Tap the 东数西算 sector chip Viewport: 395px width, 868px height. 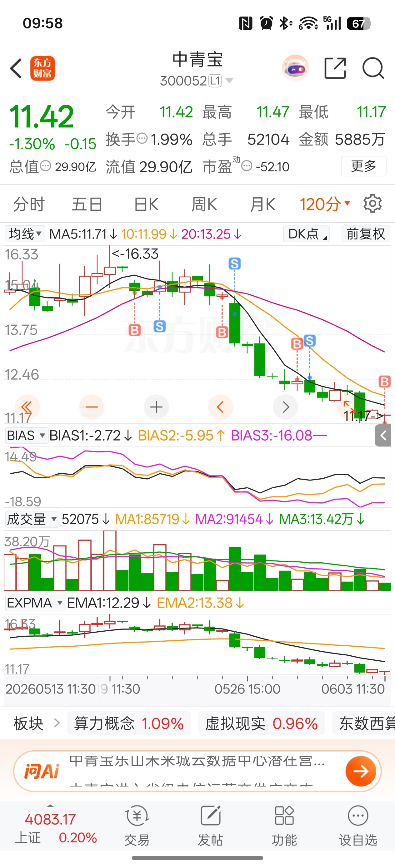point(364,723)
